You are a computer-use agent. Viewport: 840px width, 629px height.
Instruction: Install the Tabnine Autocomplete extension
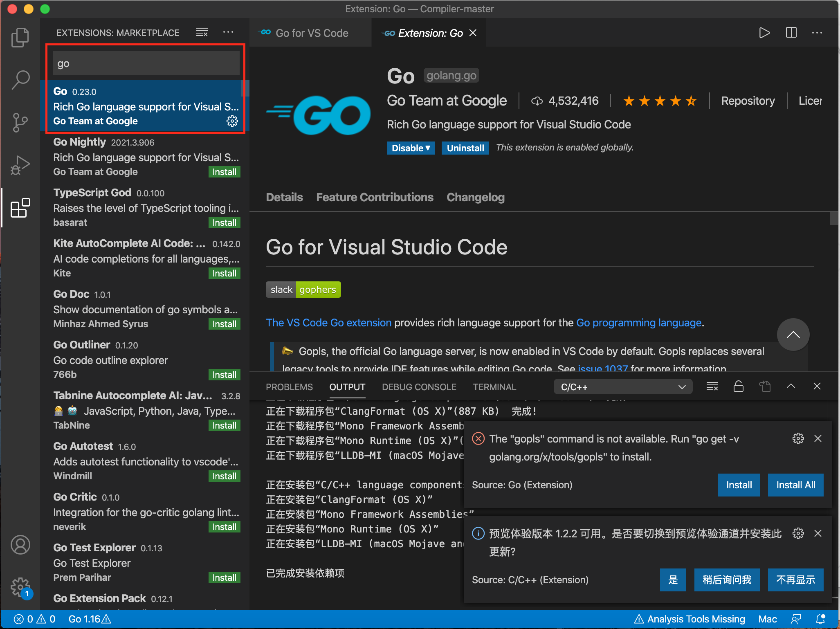pos(224,425)
